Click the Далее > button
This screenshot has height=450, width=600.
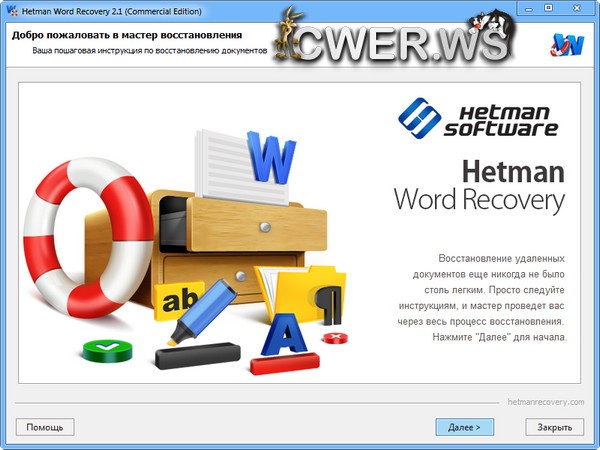[464, 427]
